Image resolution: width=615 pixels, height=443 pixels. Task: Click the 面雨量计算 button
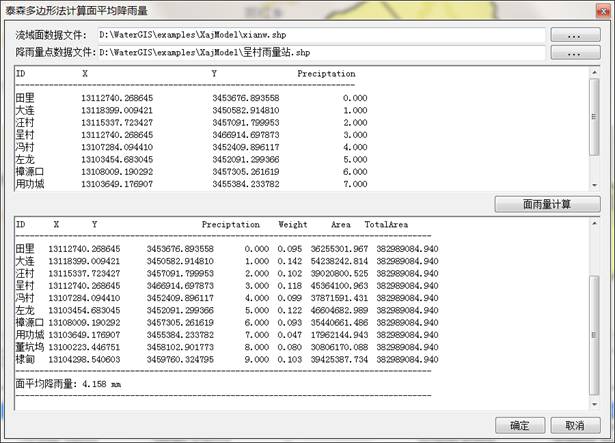[547, 204]
